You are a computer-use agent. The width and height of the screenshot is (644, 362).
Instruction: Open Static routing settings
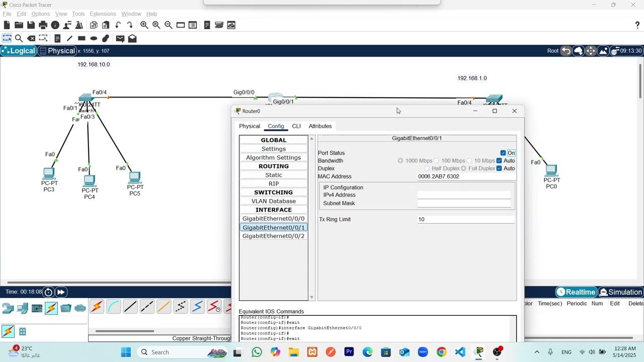click(x=273, y=175)
